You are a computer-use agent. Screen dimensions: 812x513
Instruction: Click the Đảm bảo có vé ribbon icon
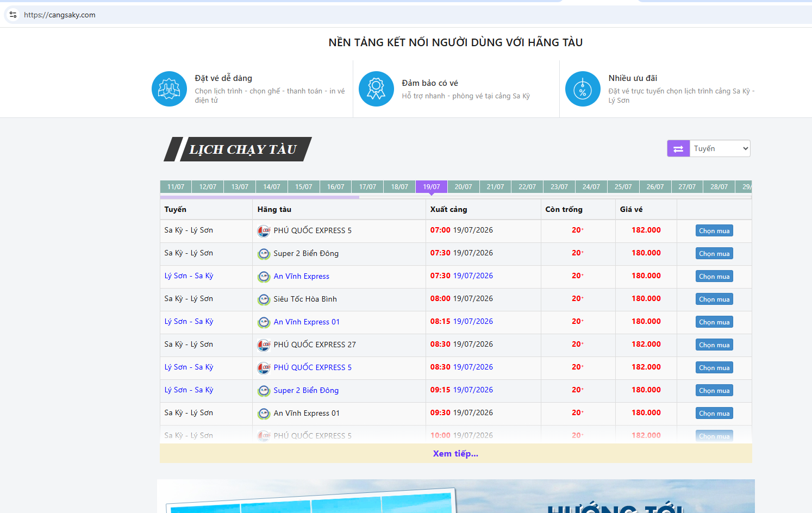point(376,89)
